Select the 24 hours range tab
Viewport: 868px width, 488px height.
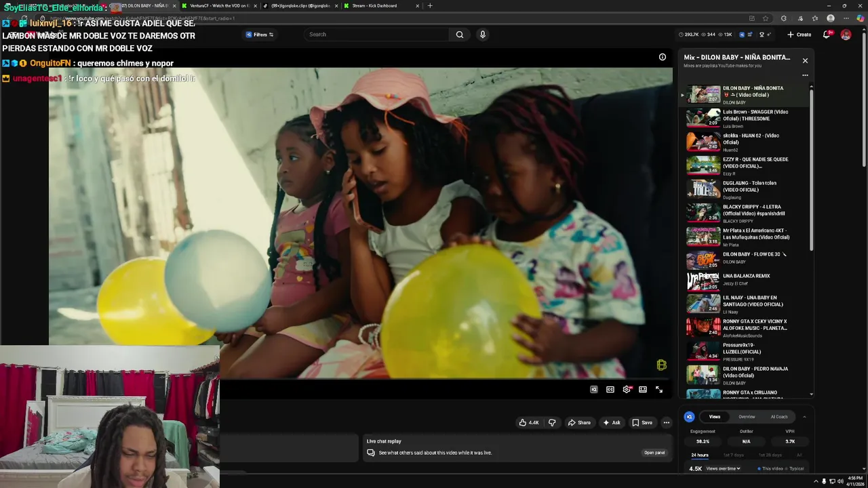[x=700, y=455]
